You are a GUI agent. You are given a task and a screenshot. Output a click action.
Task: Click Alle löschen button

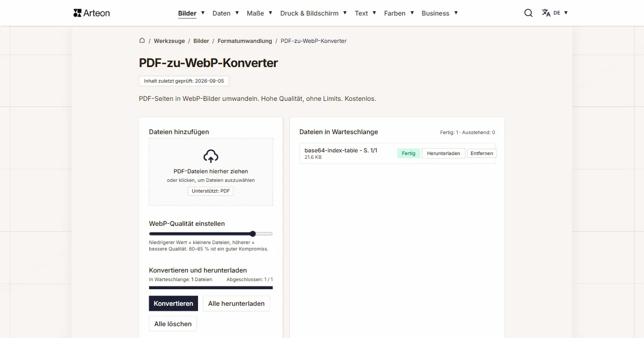173,324
